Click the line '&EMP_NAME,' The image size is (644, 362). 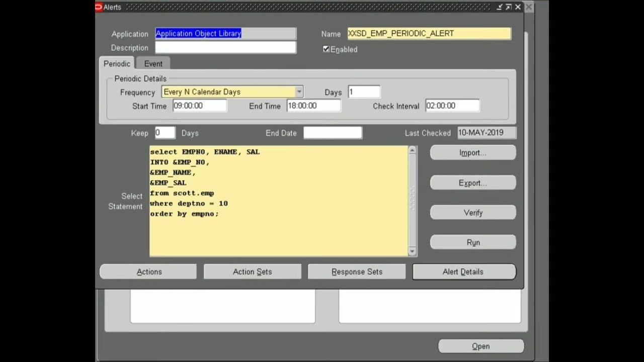173,172
